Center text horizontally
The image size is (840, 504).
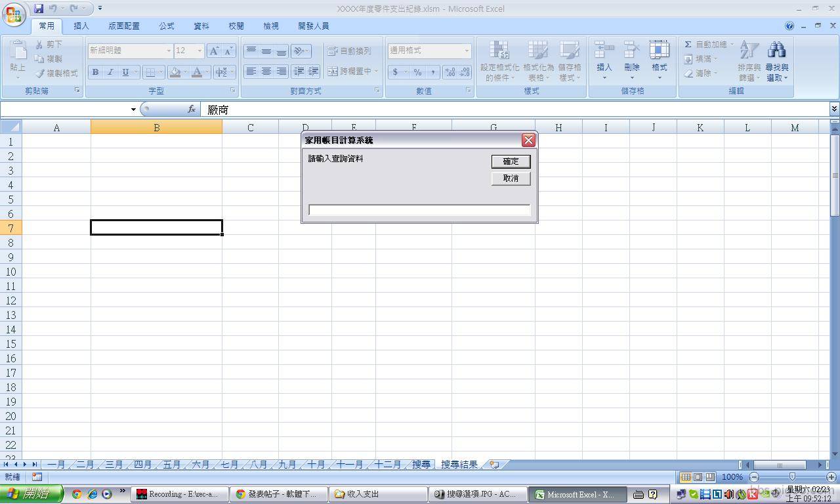click(x=266, y=71)
